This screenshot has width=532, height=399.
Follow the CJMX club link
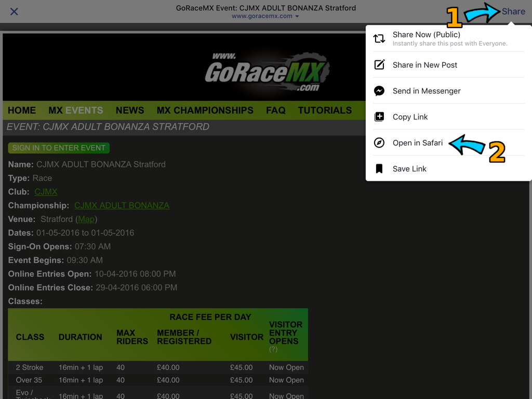point(46,192)
